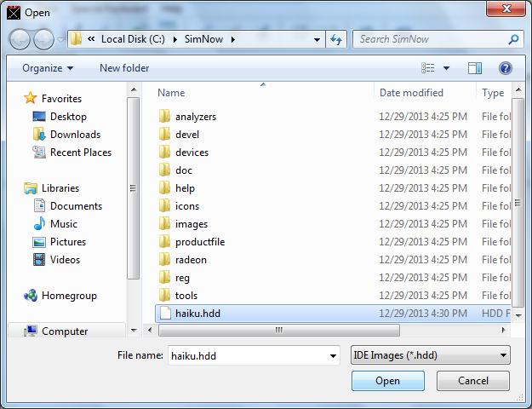Select the analyzers folder

pyautogui.click(x=196, y=117)
